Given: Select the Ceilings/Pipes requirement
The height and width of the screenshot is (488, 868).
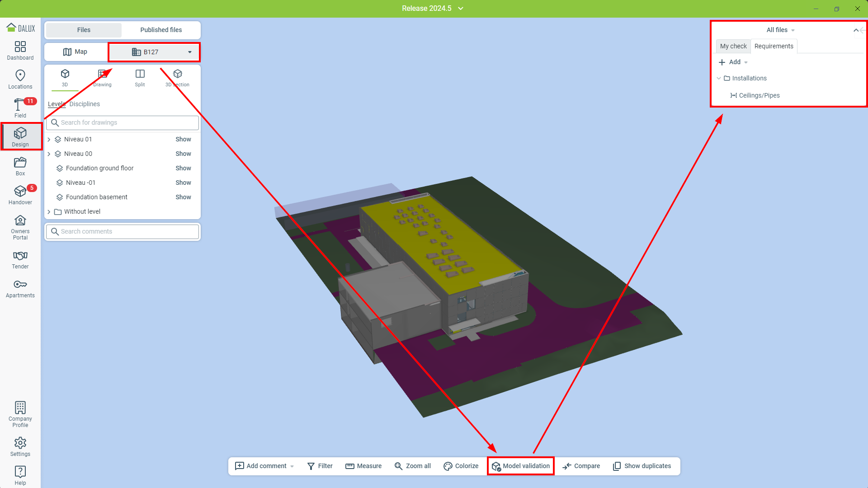Looking at the screenshot, I should (755, 95).
